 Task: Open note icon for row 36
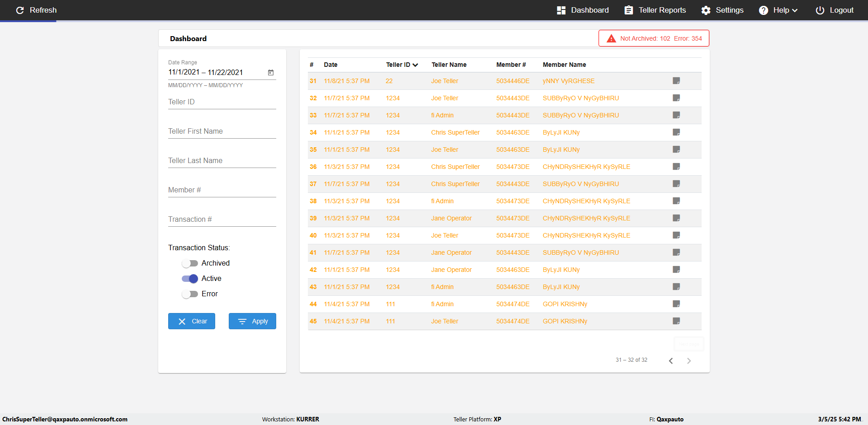click(x=676, y=167)
